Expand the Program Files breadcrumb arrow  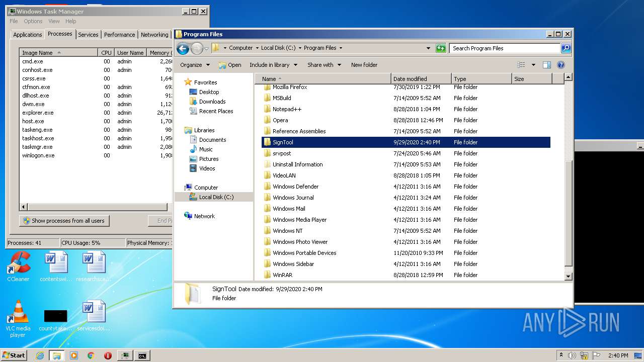pos(341,48)
